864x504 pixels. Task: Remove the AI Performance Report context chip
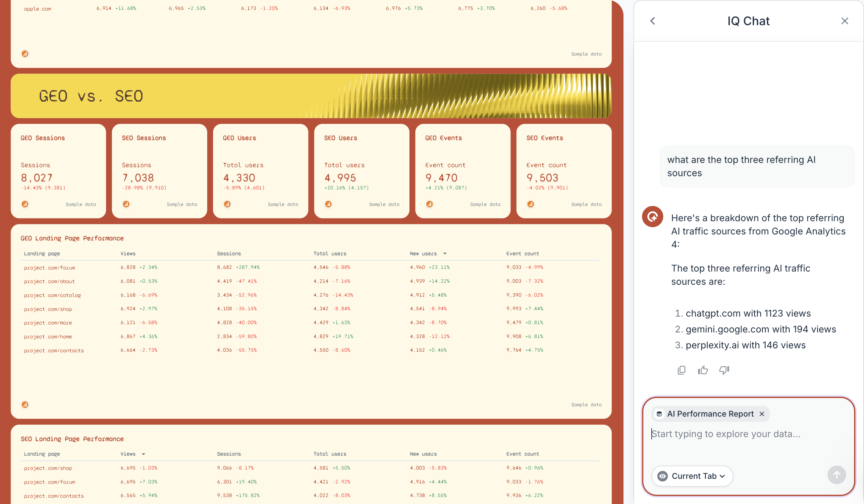click(762, 414)
